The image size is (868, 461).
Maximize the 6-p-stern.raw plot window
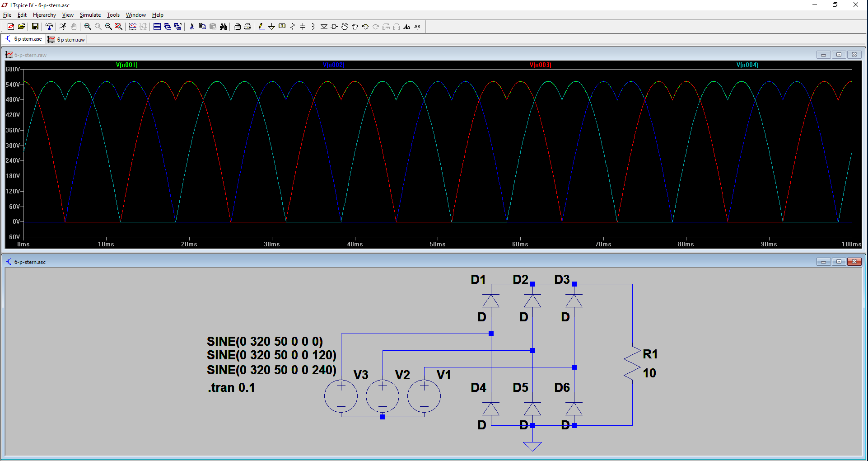pos(839,55)
